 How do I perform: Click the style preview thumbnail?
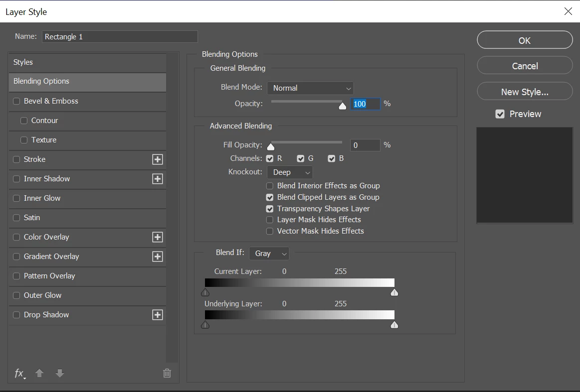coord(525,175)
